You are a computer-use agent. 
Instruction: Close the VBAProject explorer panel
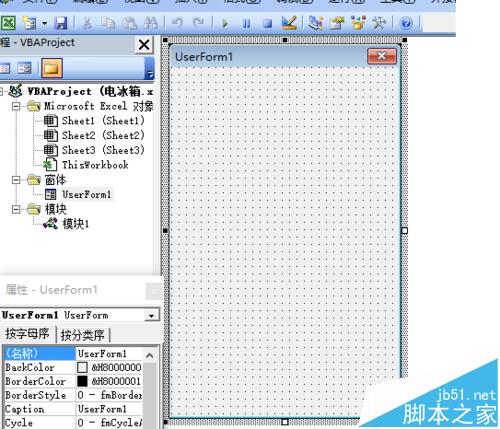pyautogui.click(x=144, y=44)
